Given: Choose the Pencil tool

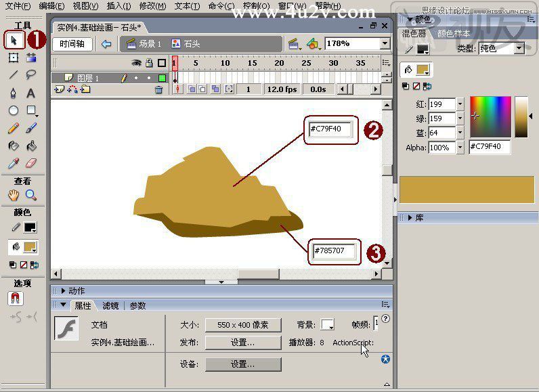Looking at the screenshot, I should pos(14,129).
